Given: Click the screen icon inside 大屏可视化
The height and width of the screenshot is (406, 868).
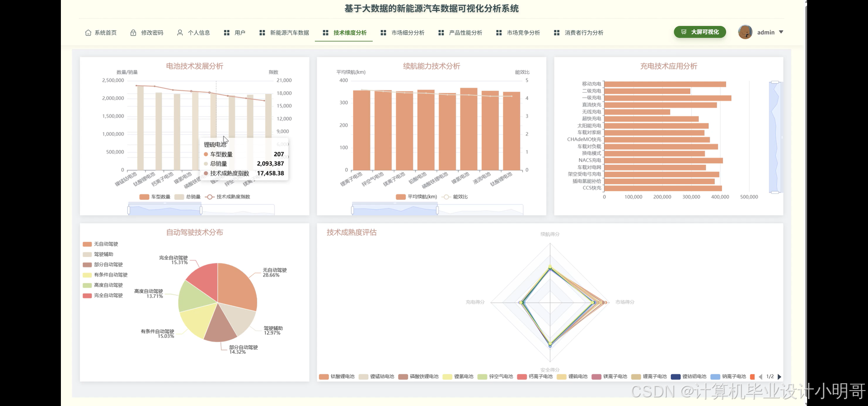Looking at the screenshot, I should coord(683,32).
